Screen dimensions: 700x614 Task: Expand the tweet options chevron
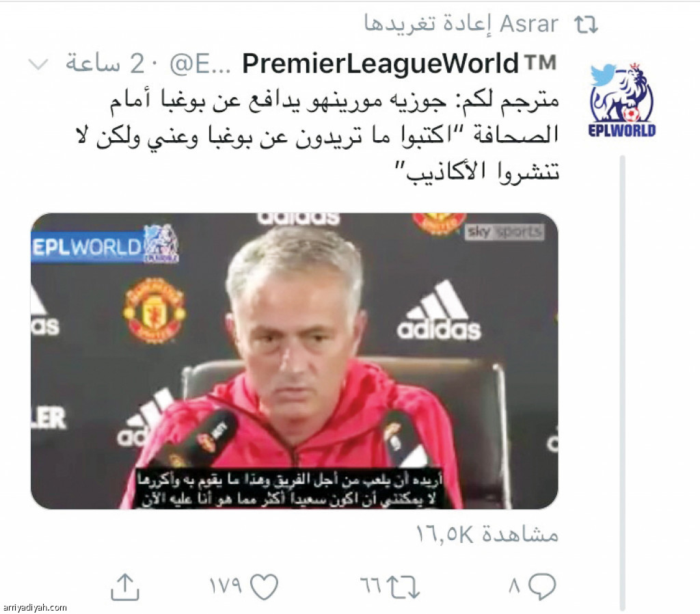(x=38, y=64)
